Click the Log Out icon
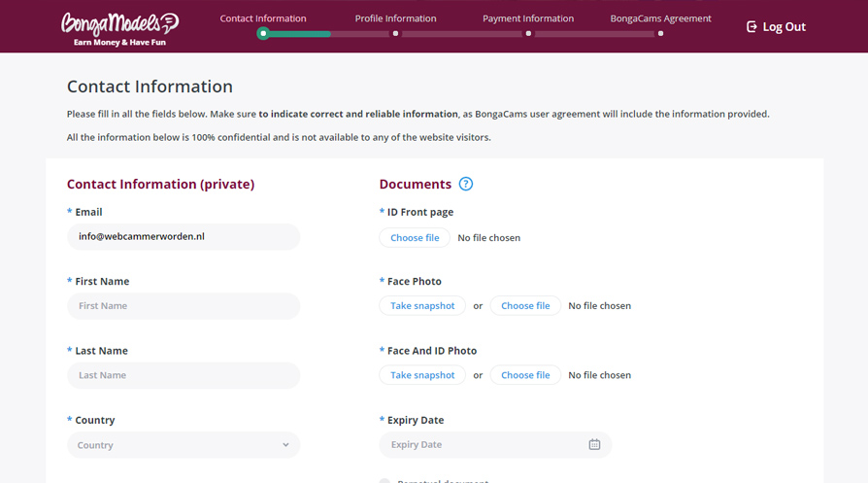 coord(751,27)
